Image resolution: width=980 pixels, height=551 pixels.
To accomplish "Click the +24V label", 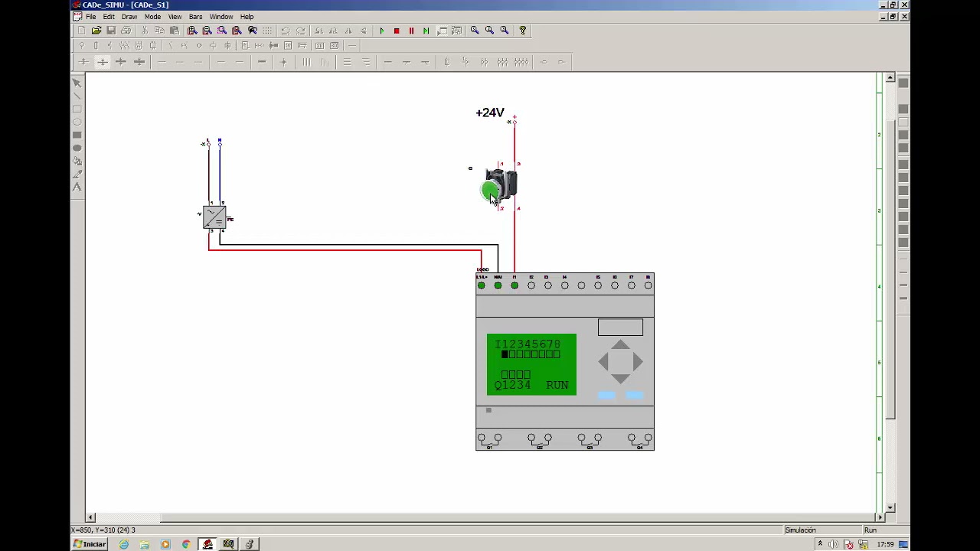I will coord(490,112).
